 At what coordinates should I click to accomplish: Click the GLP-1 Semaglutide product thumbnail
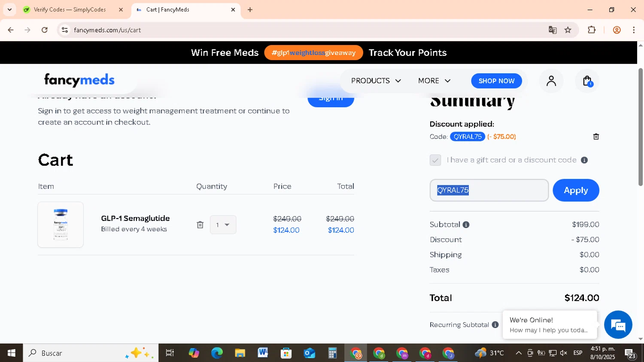point(61,225)
